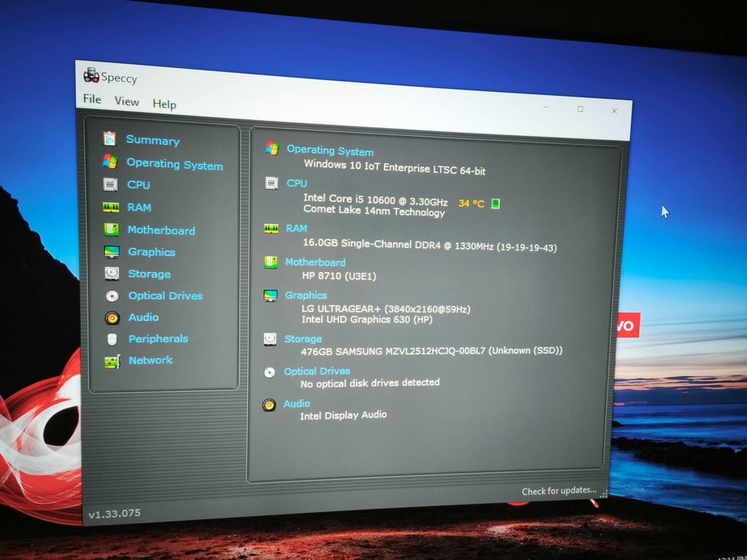
Task: Click the green CPU temperature indicator icon
Action: coord(496,204)
